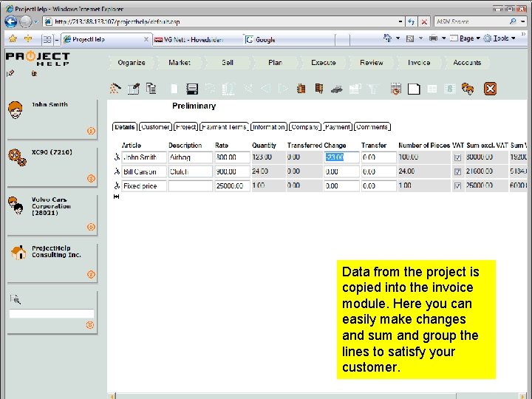Open the address bar history dropdown
The height and width of the screenshot is (399, 532).
(x=400, y=21)
